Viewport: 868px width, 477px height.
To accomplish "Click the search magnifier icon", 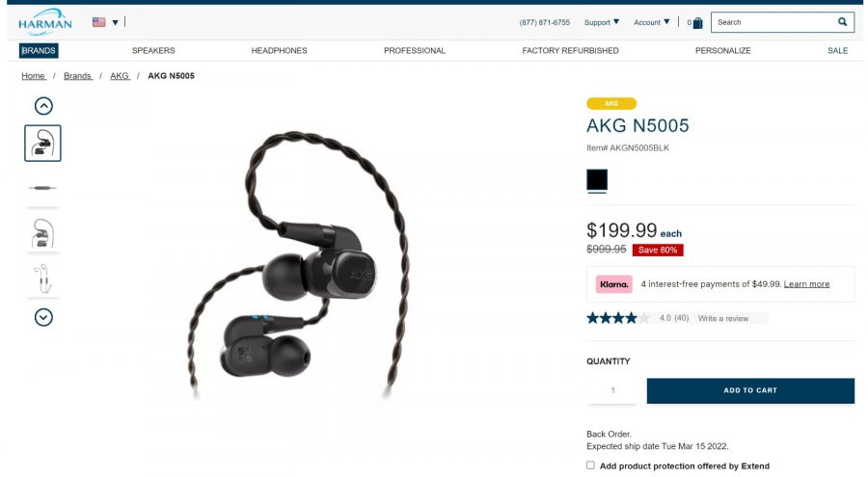I will coord(842,22).
